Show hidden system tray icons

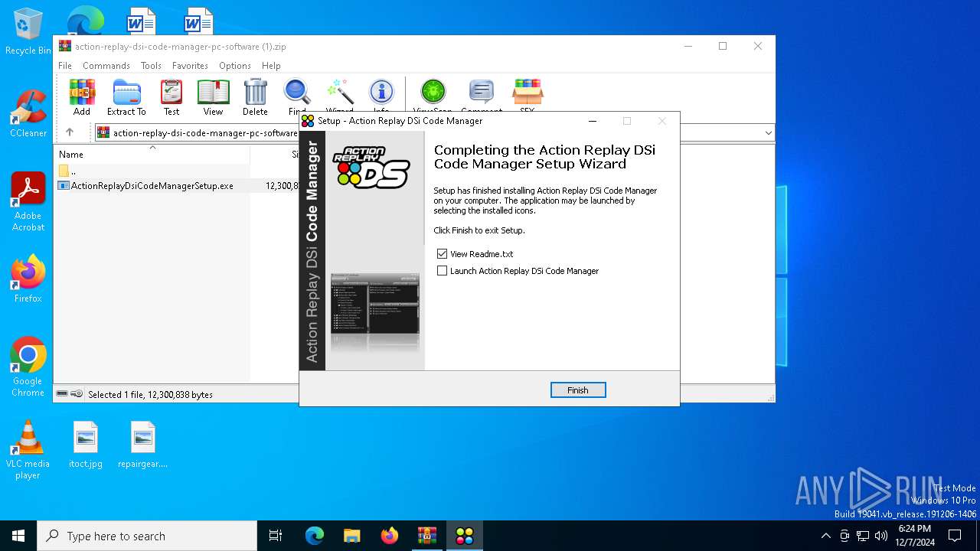click(825, 536)
